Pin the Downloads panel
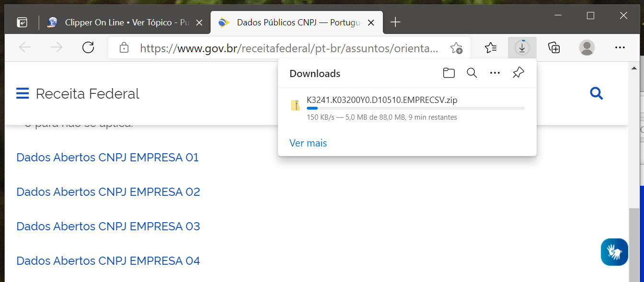The width and height of the screenshot is (644, 282). coord(518,73)
